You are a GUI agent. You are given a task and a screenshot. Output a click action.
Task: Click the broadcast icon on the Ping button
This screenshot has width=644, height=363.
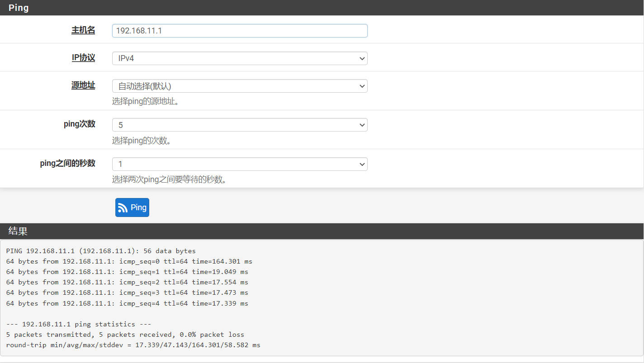(x=123, y=207)
